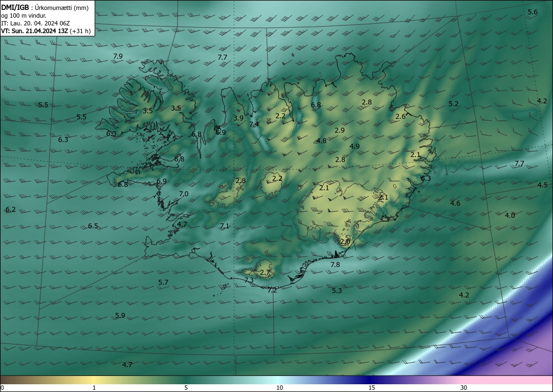Click the 2.9 value label
Viewport: 553px width, 392px height.
pyautogui.click(x=340, y=130)
